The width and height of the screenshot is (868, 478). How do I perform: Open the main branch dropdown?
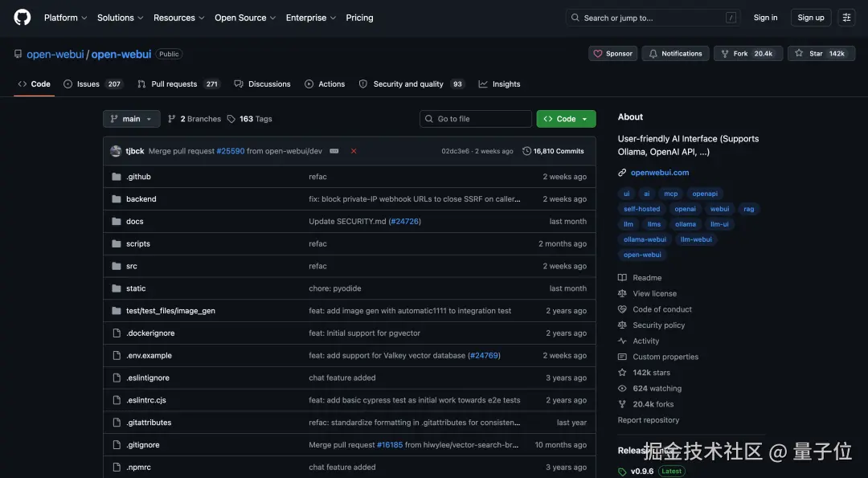[132, 119]
